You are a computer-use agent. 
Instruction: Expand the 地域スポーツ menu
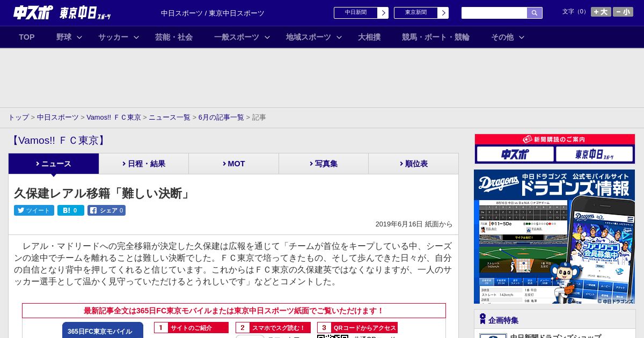pos(314,37)
